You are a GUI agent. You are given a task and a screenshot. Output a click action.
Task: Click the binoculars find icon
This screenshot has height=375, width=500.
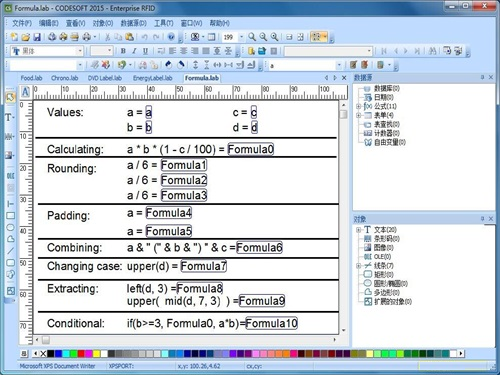[432, 51]
